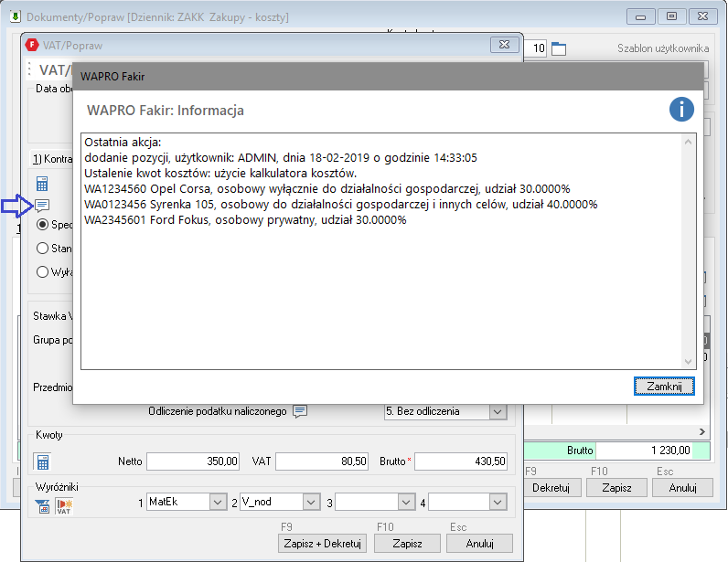Viewport: 728px width, 562px height.
Task: Click the Netto amount field 350,00
Action: (193, 461)
